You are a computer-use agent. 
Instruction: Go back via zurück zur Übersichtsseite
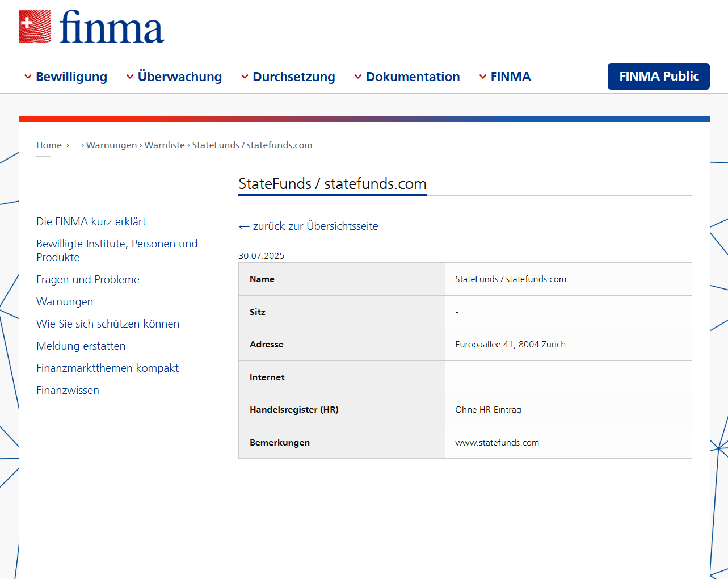(x=308, y=226)
